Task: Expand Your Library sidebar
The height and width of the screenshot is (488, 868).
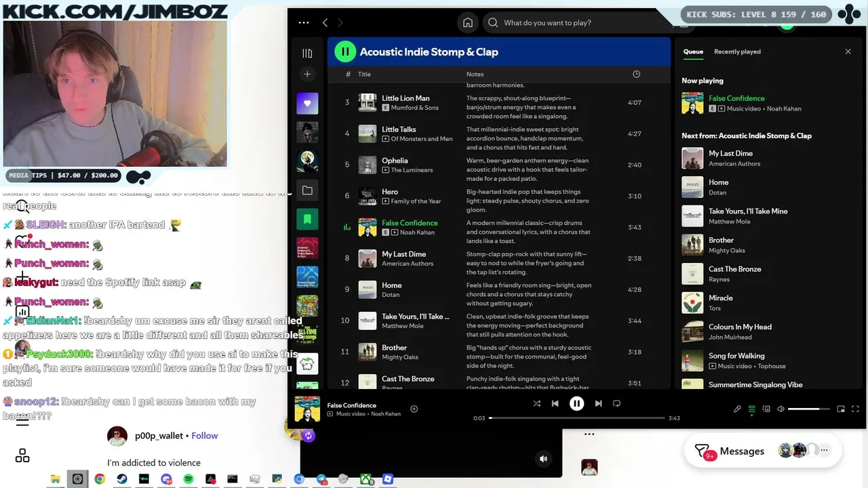Action: pyautogui.click(x=307, y=53)
